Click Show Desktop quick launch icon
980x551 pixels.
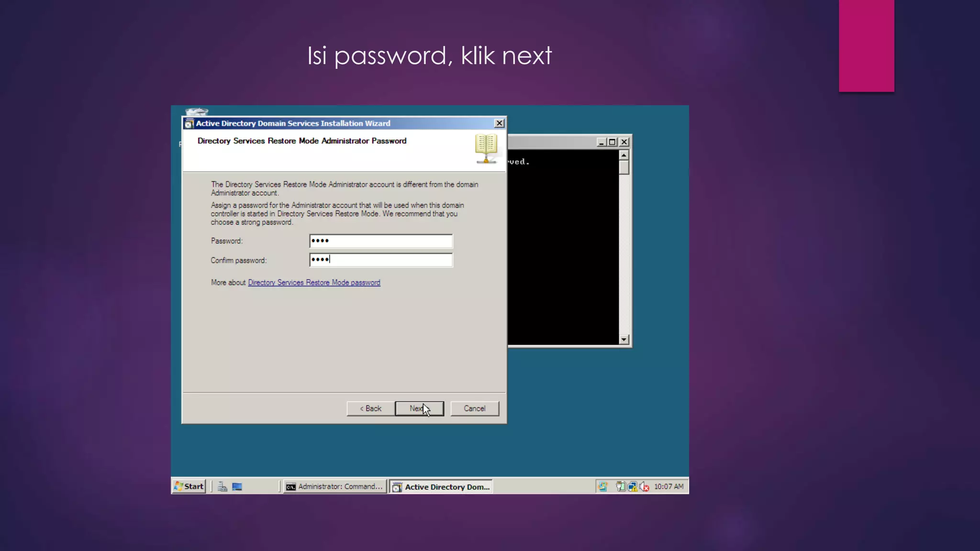237,486
